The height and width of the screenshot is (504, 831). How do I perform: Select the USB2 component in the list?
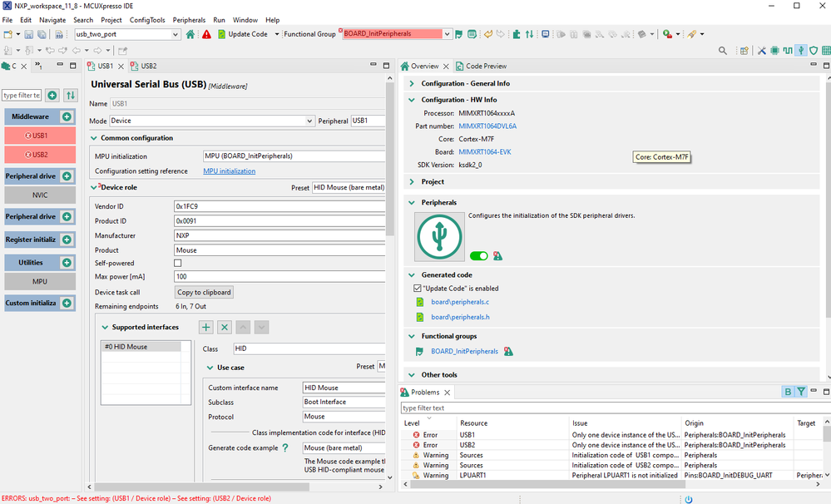[x=40, y=155]
